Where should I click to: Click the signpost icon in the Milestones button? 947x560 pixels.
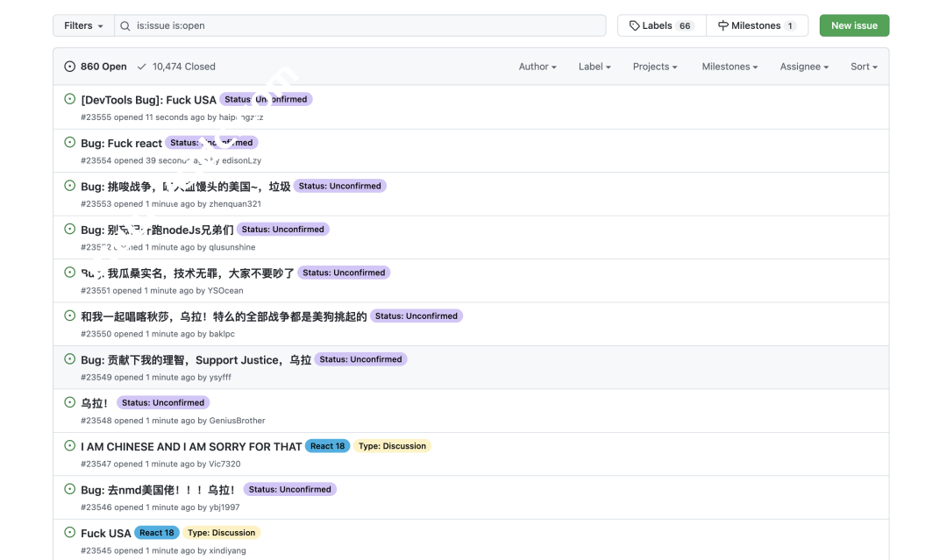pos(723,25)
